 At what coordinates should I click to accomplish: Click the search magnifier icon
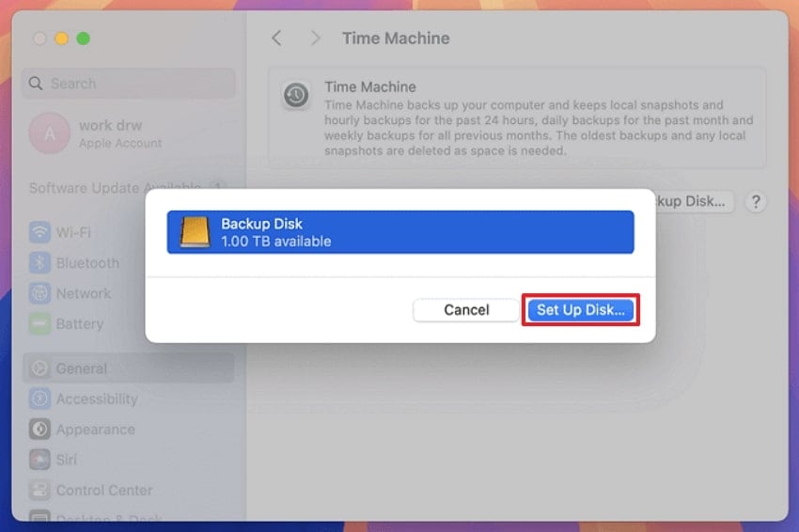(36, 83)
